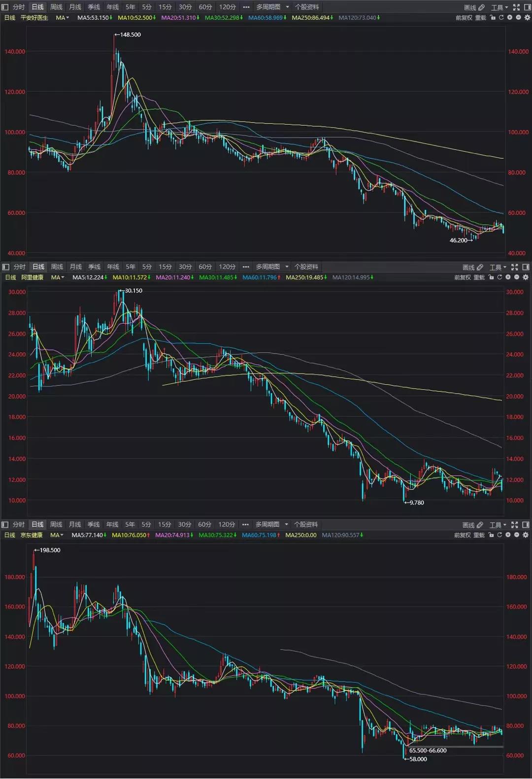The image size is (532, 779).
Task: Toggle left panel layout icon in 阿里健康 toolbar
Action: point(6,267)
